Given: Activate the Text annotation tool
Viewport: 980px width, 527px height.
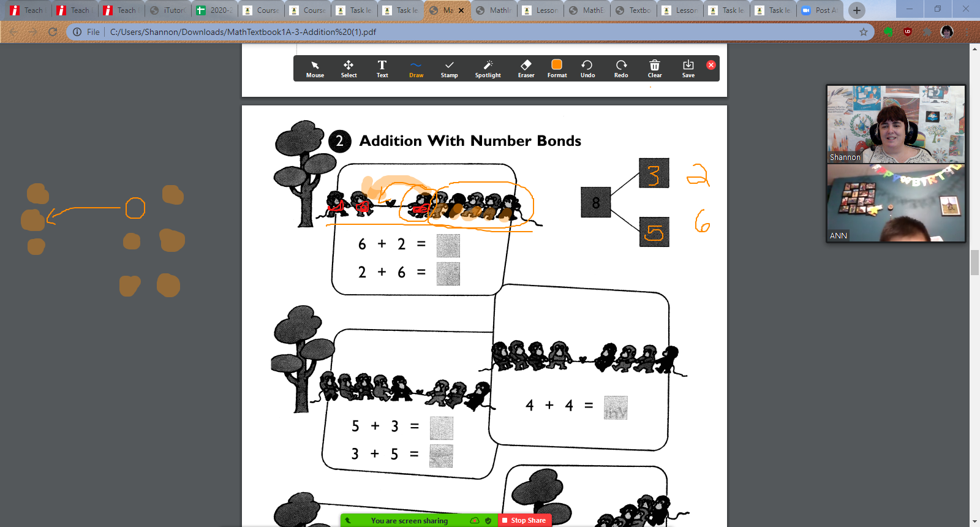Looking at the screenshot, I should click(x=382, y=69).
